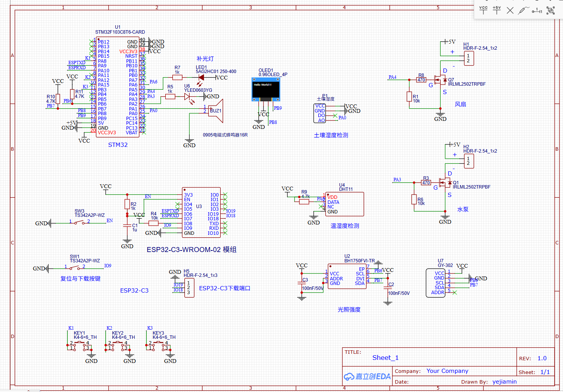Click the H1 header connector box
The image size is (563, 392).
tap(469, 58)
